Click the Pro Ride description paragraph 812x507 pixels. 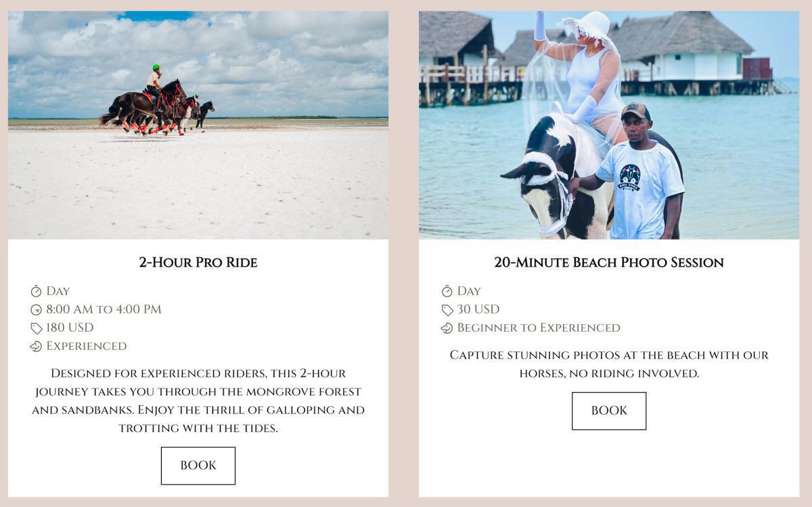click(198, 400)
